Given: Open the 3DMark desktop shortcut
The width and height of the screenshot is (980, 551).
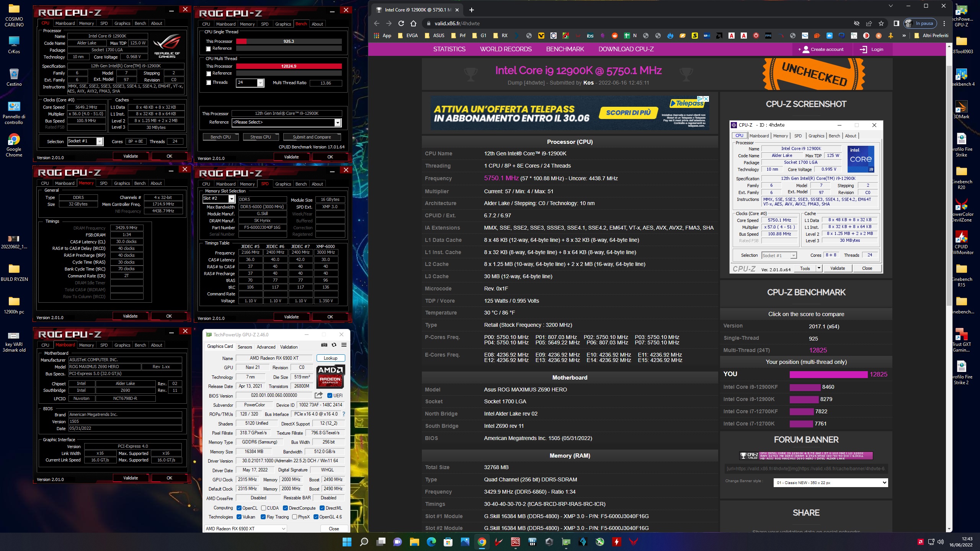Looking at the screenshot, I should pos(961,109).
